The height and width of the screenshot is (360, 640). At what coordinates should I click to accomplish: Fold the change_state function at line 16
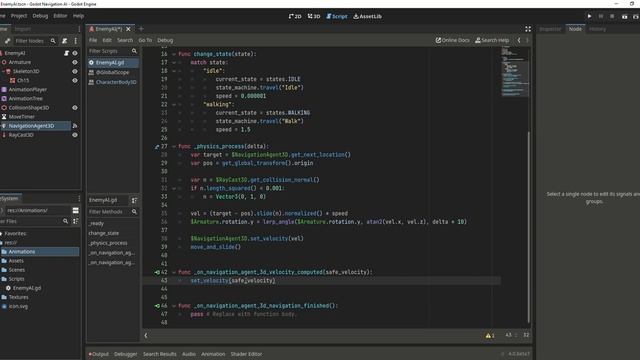[x=174, y=54]
